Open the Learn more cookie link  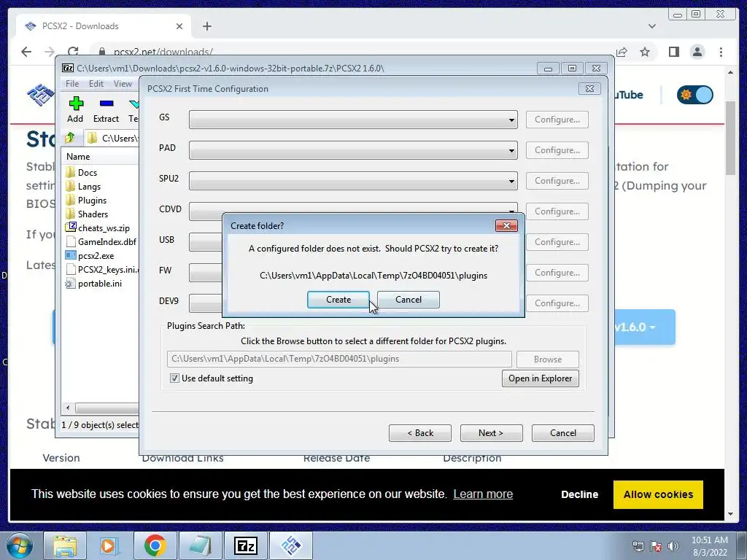[x=483, y=494]
